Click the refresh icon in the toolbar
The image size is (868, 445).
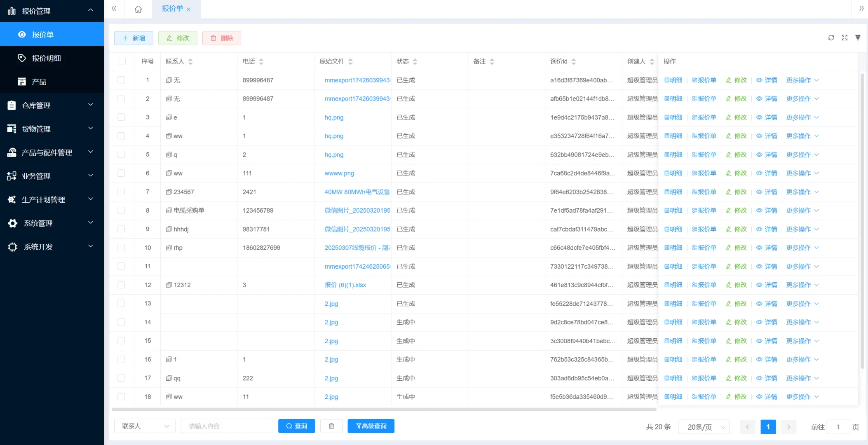pos(831,38)
